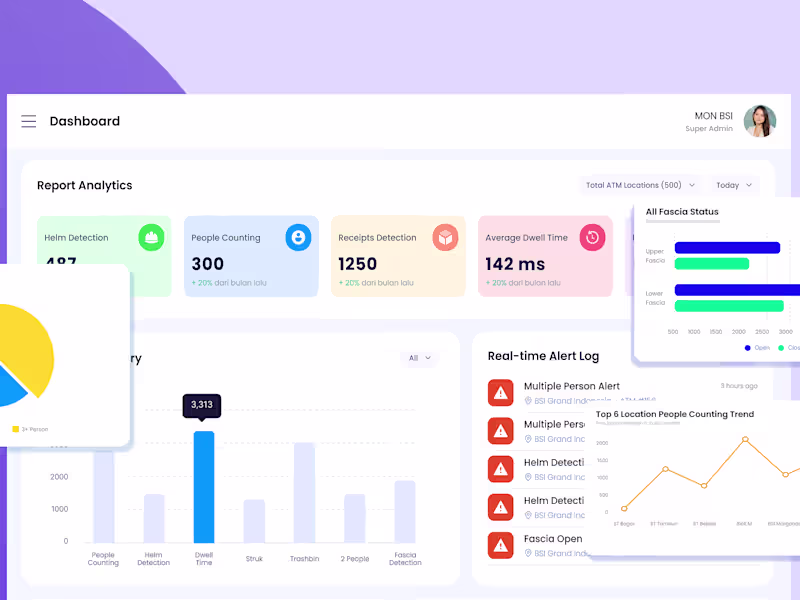Select the Report Analytics section header
The width and height of the screenshot is (800, 600).
pyautogui.click(x=85, y=186)
